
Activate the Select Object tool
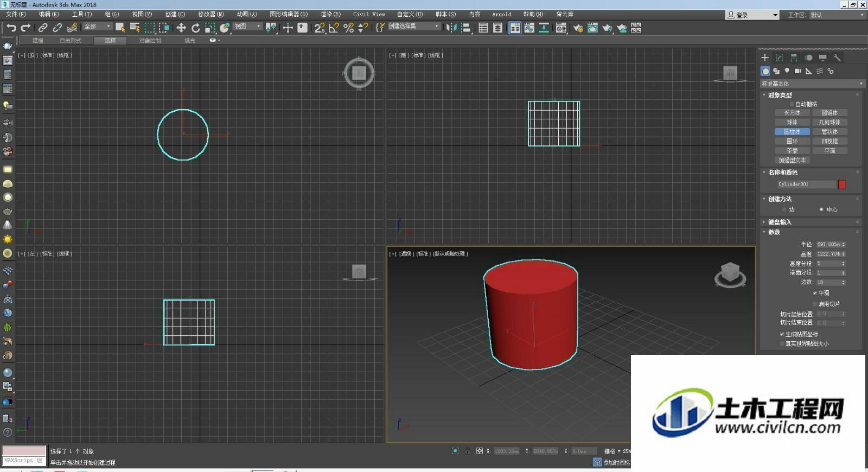tap(120, 28)
